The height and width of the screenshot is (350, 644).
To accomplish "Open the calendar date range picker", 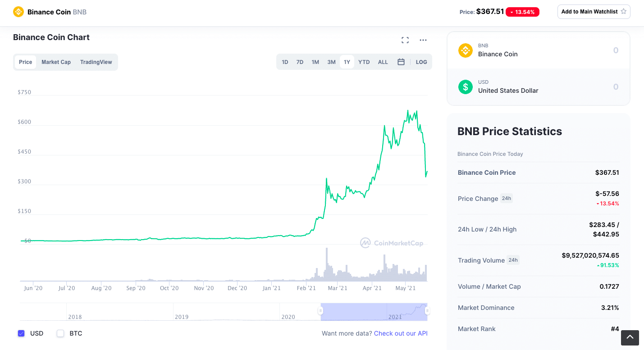I will coord(401,62).
